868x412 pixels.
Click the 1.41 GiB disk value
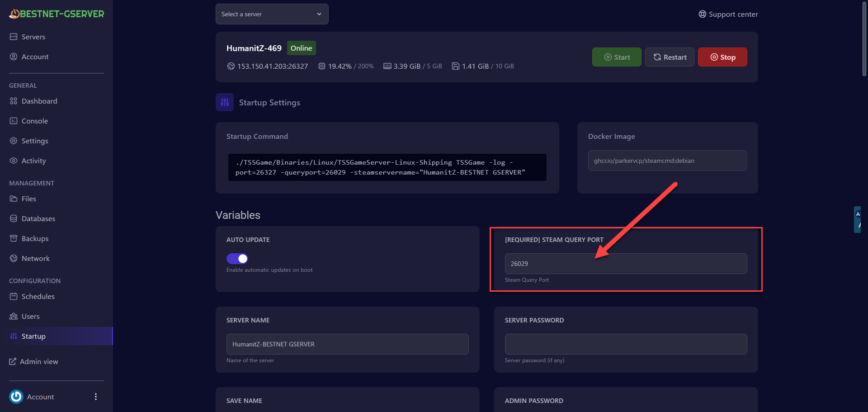(x=475, y=66)
